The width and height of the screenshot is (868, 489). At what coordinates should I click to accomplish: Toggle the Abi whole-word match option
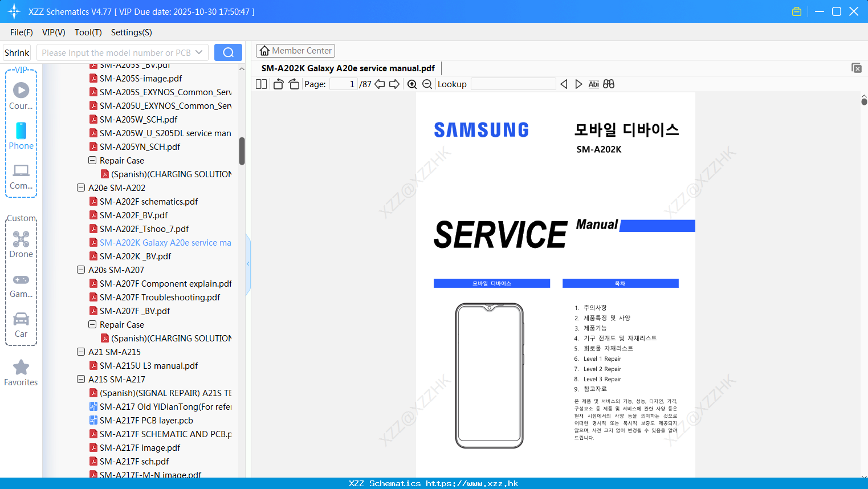tap(593, 84)
